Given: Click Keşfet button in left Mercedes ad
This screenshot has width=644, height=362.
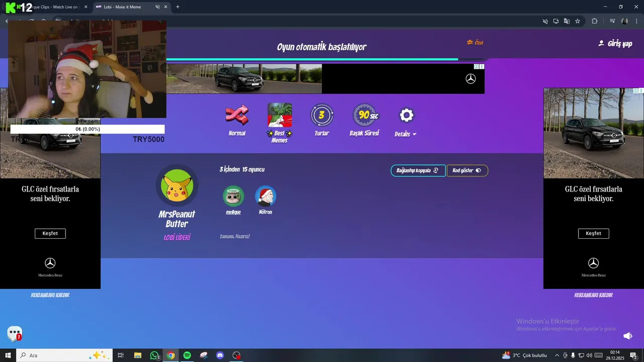Looking at the screenshot, I should click(x=50, y=233).
